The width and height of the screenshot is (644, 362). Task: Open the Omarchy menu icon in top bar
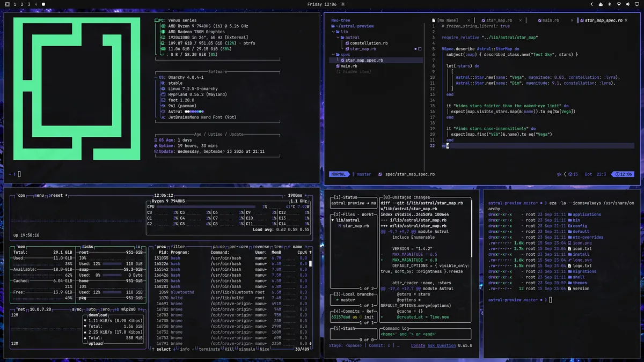(x=6, y=4)
